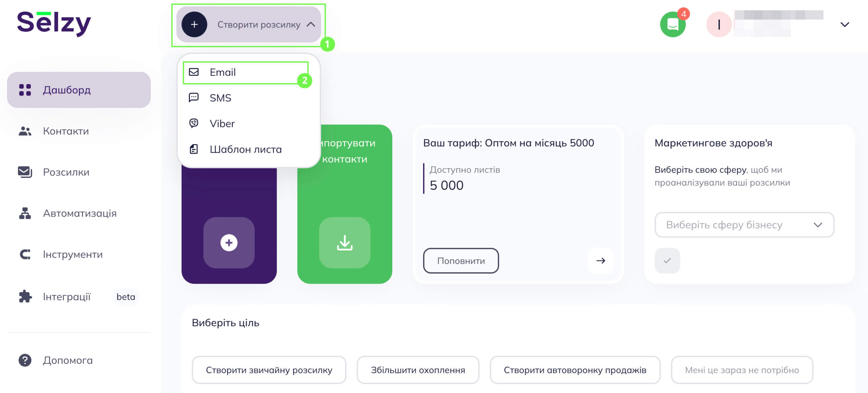Click the Виберіть ціль heading
Image resolution: width=868 pixels, height=393 pixels.
pyautogui.click(x=225, y=322)
